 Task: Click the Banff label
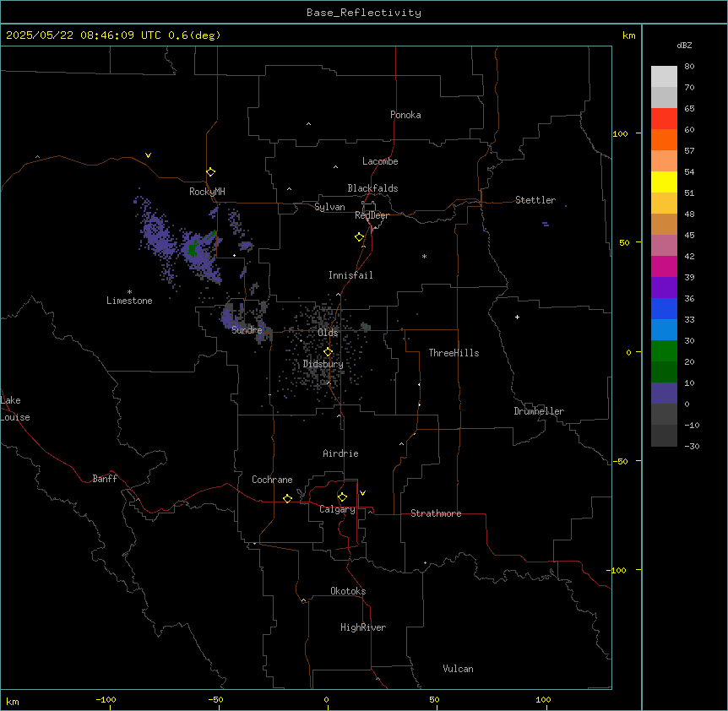pos(105,479)
